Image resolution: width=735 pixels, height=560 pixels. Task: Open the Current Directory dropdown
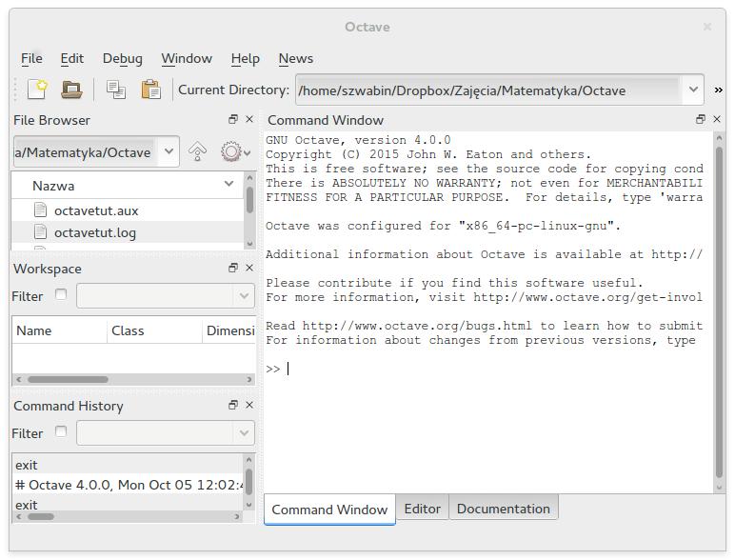pos(693,90)
